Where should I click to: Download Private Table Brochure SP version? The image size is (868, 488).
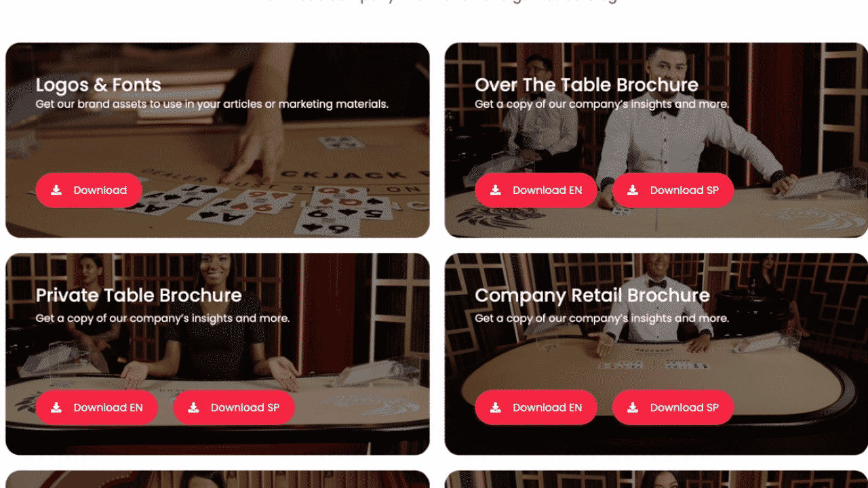click(234, 407)
